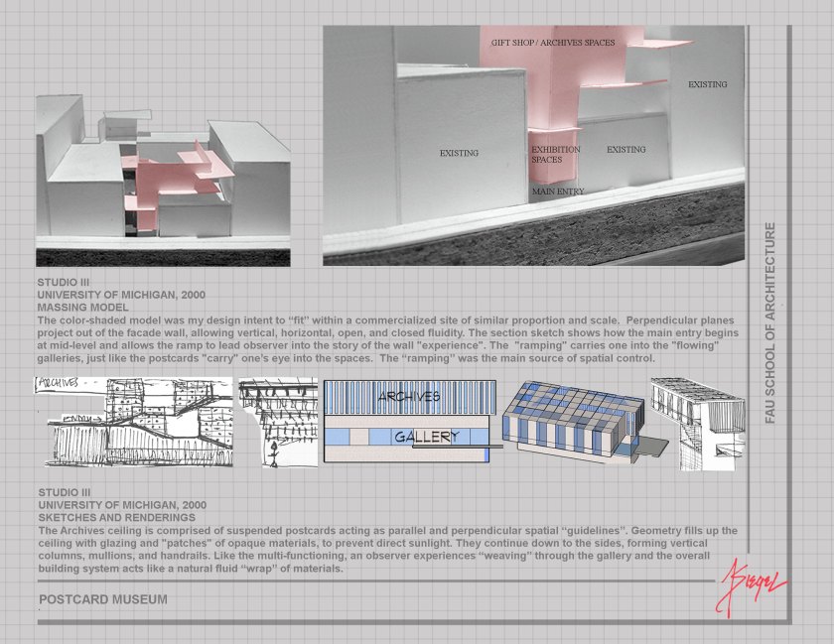Select the hand-drawn Archives section sketch
834x644 pixels.
[x=134, y=422]
